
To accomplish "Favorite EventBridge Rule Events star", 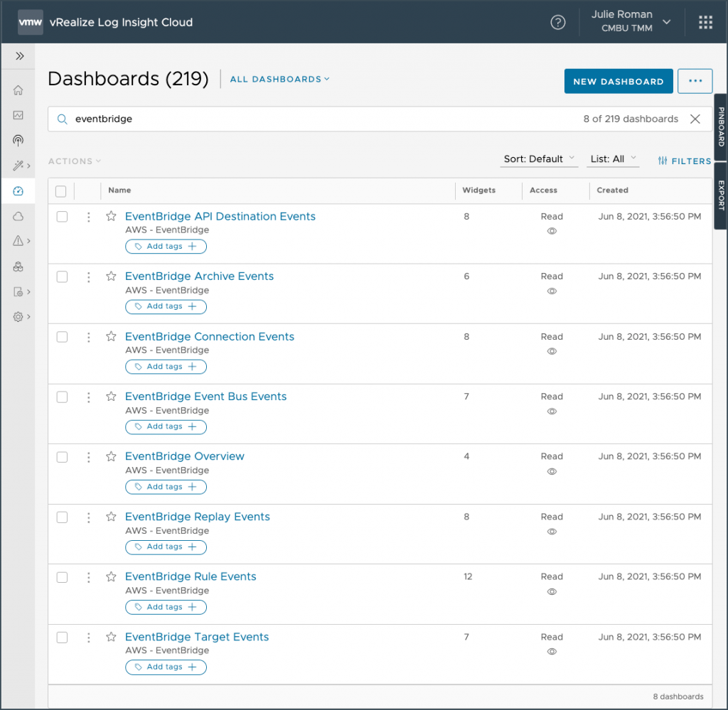I will (111, 577).
